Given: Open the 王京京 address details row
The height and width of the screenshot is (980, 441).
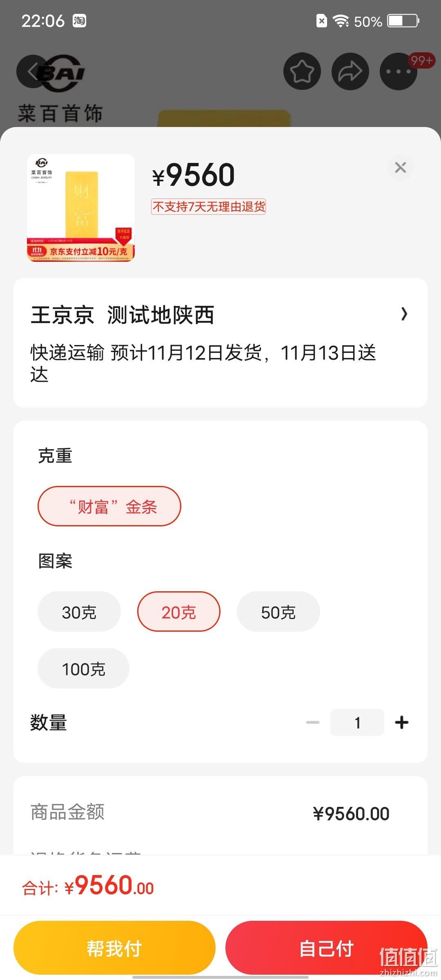Looking at the screenshot, I should pyautogui.click(x=220, y=343).
